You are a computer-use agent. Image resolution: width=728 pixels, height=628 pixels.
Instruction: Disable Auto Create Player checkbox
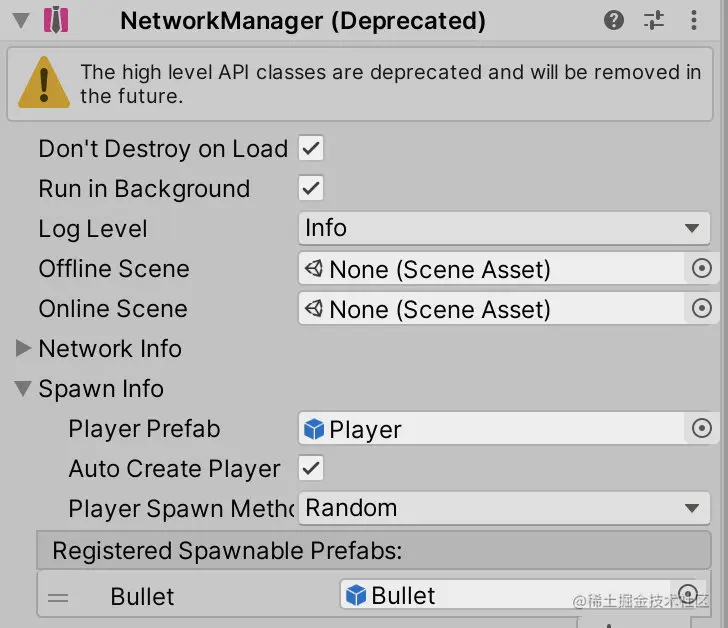[311, 468]
